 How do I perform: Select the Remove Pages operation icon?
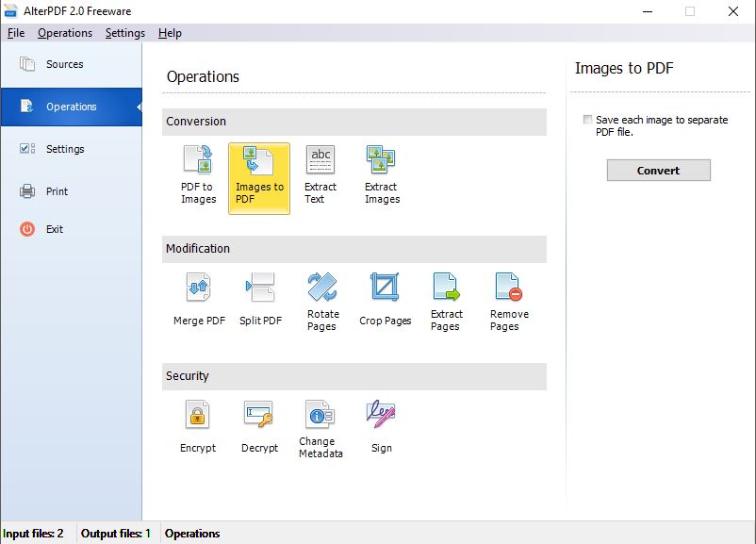[509, 287]
